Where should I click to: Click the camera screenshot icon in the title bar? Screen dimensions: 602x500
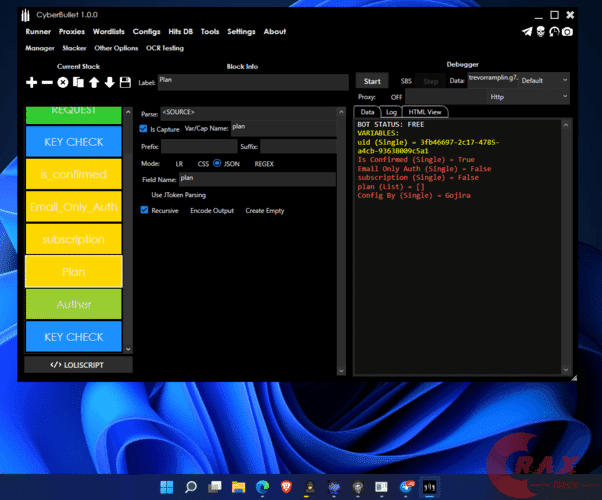tap(567, 32)
